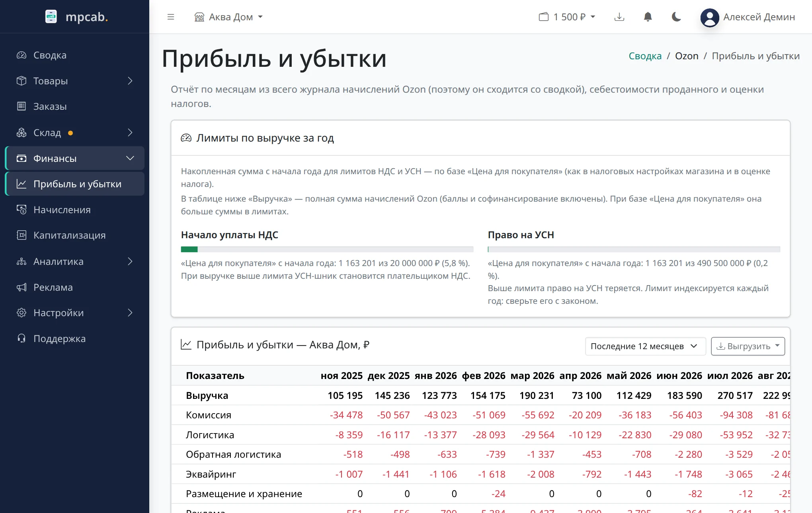Click the download icon in the top bar
Image resolution: width=812 pixels, height=513 pixels.
(x=619, y=17)
